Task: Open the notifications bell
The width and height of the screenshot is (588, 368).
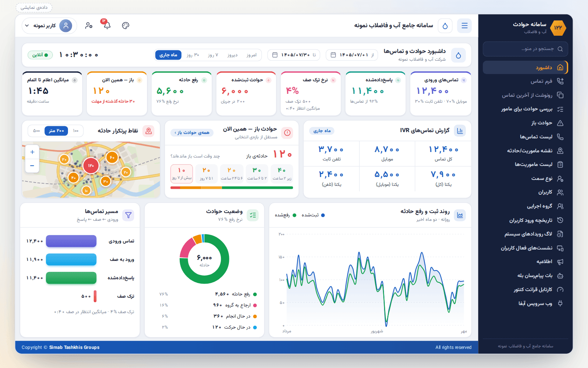Action: point(107,25)
